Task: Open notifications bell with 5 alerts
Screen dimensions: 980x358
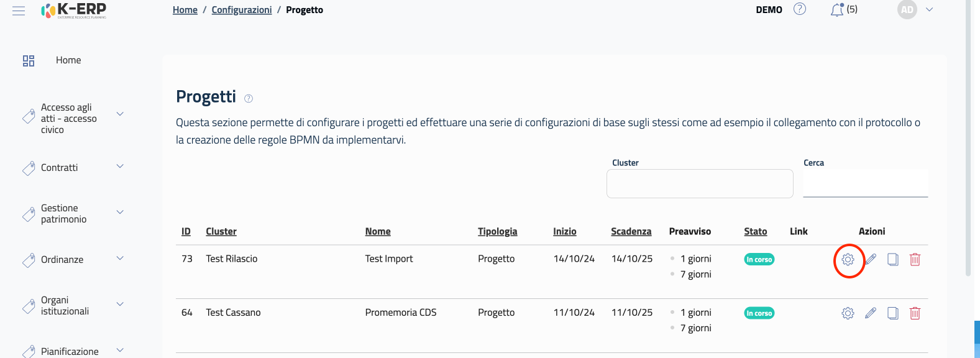Action: click(x=838, y=10)
